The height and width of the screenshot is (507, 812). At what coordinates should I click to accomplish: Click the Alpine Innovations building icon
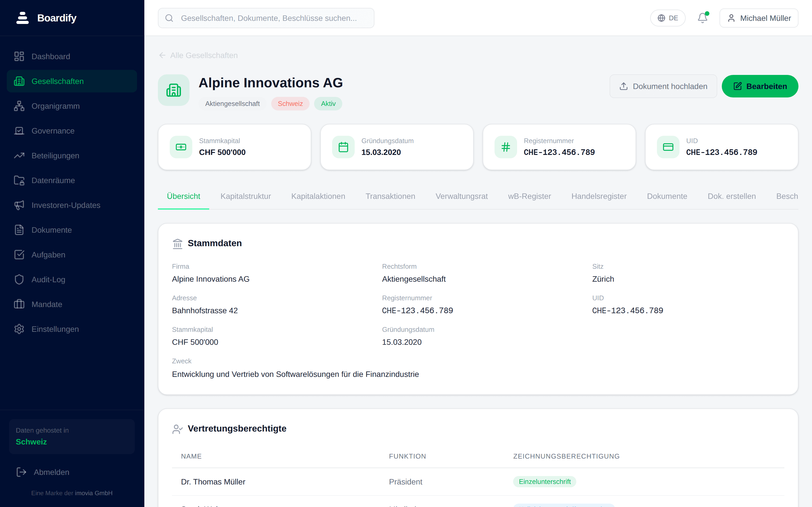(173, 90)
